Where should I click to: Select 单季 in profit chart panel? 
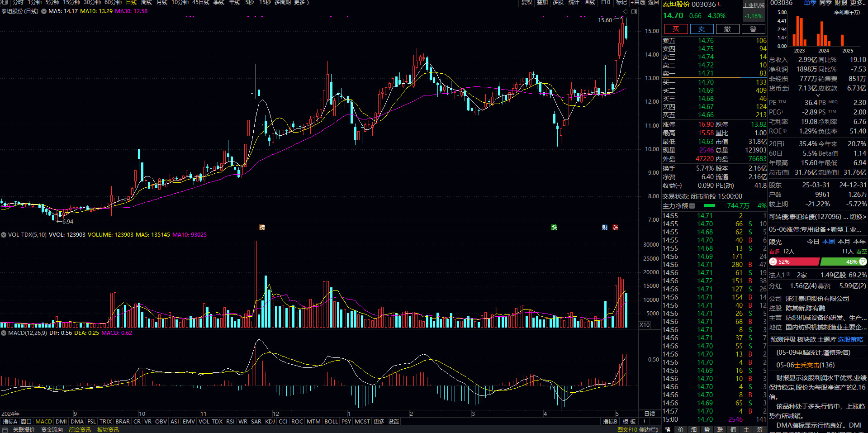pos(810,3)
